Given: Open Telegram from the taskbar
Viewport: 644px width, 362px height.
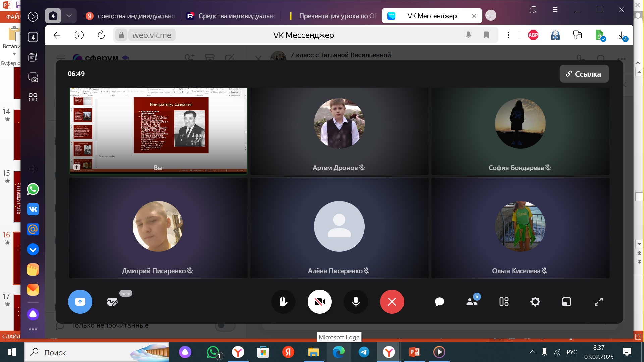Looking at the screenshot, I should 364,352.
